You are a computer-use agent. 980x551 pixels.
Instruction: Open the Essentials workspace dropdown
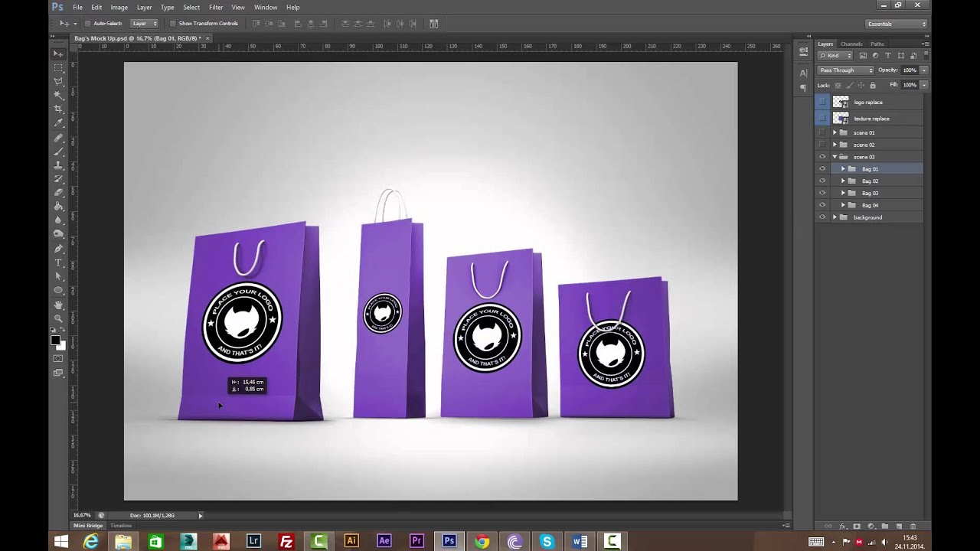point(897,24)
